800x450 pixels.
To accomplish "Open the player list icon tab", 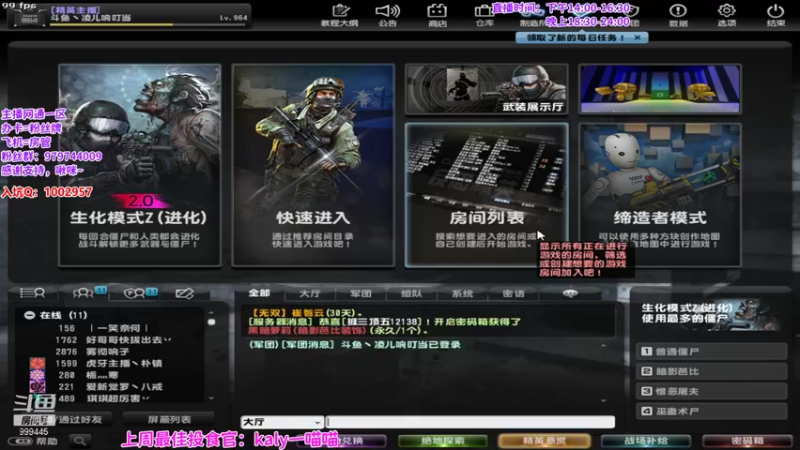I will point(32,293).
